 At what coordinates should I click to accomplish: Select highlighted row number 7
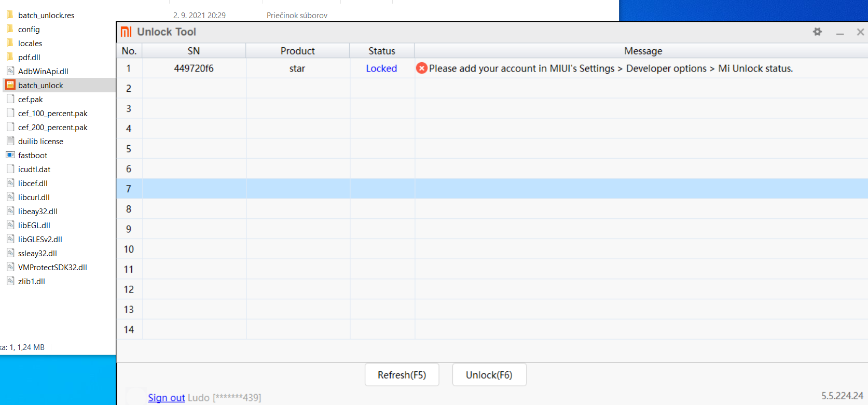coord(492,189)
